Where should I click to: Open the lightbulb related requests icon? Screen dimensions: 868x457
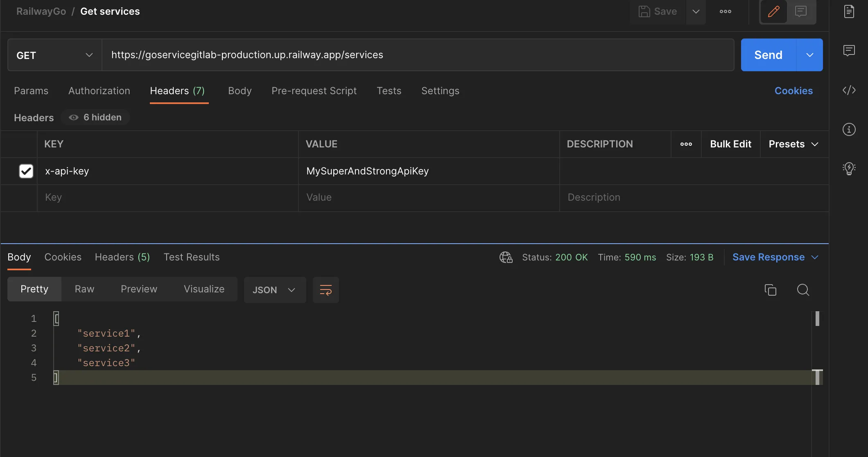tap(849, 168)
